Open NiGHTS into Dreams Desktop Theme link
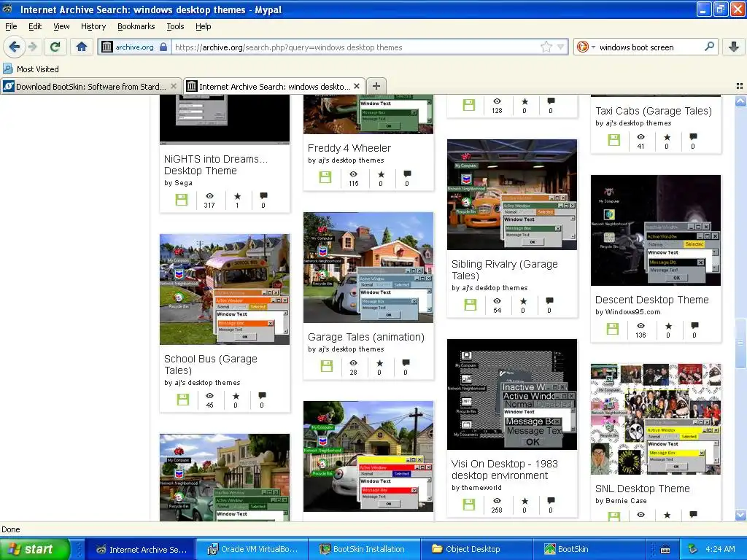747x560 pixels. 215,165
